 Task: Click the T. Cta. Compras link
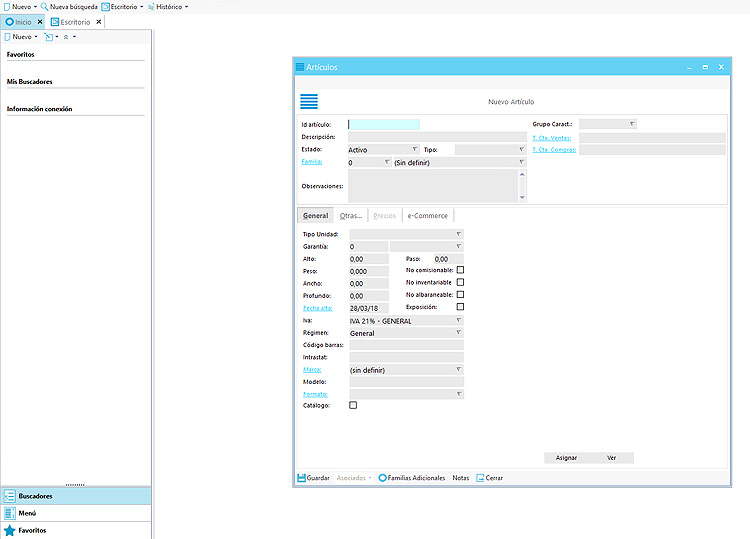coord(554,150)
